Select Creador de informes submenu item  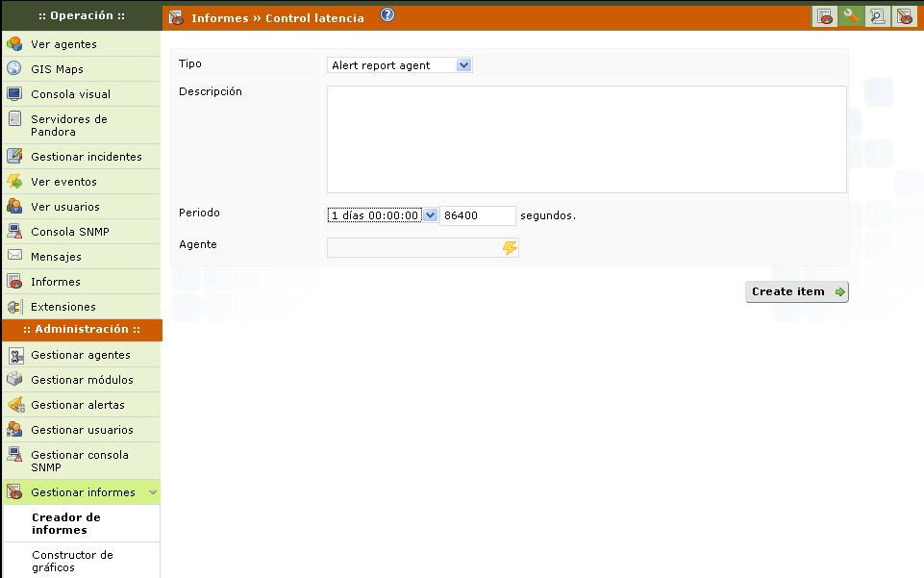pos(65,523)
